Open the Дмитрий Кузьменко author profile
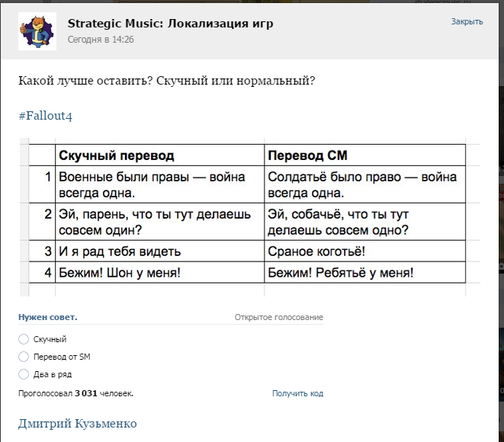This screenshot has height=442, width=504. click(78, 424)
